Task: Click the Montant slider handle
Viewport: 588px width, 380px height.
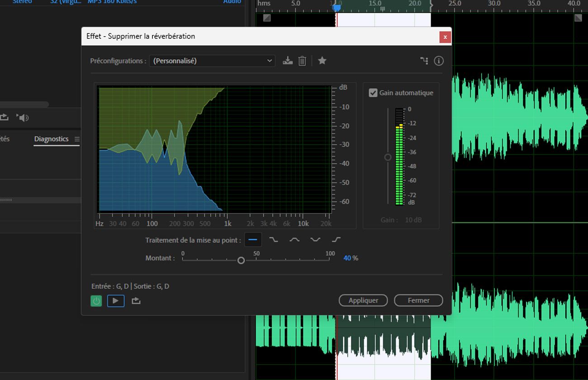Action: click(241, 260)
